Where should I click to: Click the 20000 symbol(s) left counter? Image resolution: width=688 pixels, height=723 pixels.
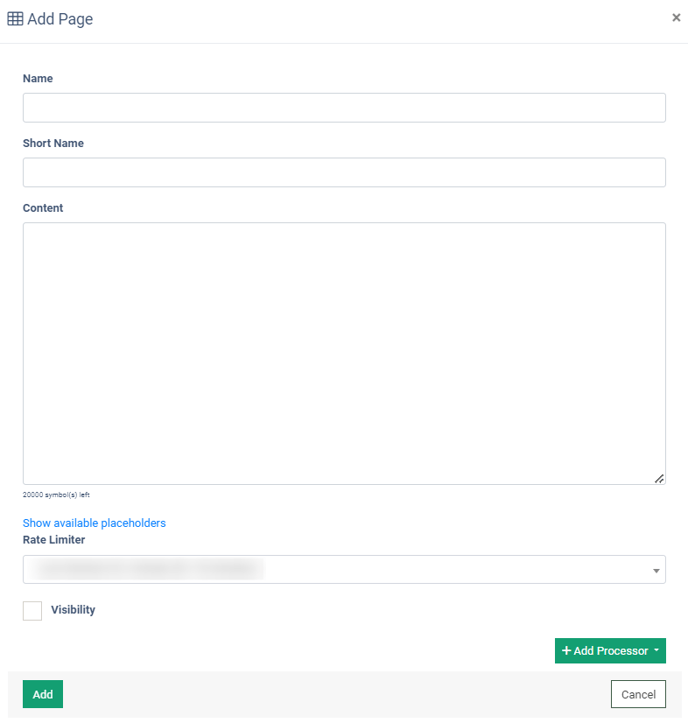point(56,495)
